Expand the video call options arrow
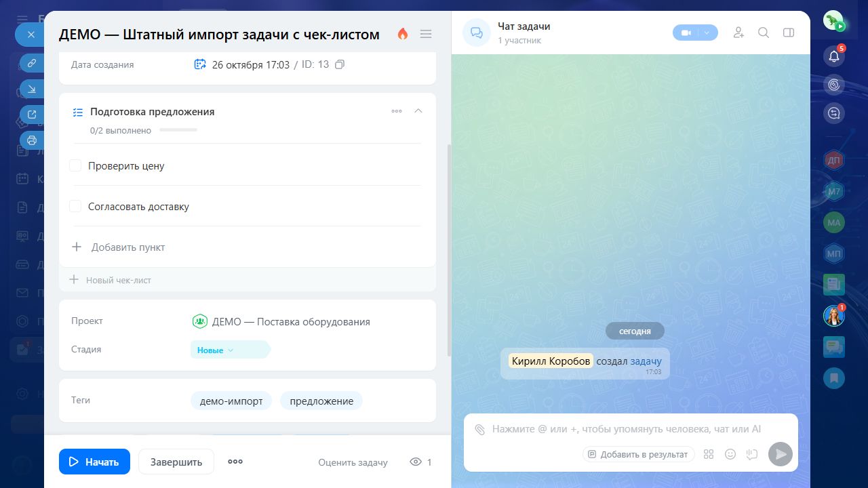This screenshot has height=488, width=868. point(707,33)
